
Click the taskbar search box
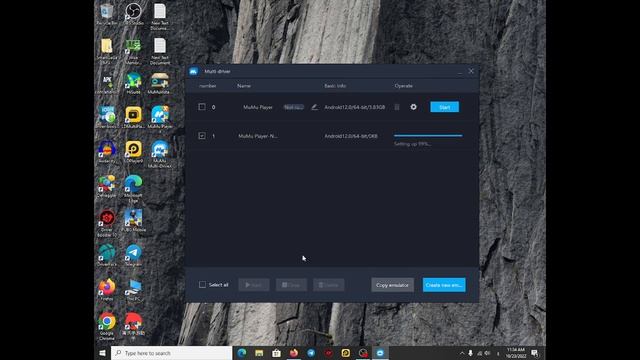(171, 353)
